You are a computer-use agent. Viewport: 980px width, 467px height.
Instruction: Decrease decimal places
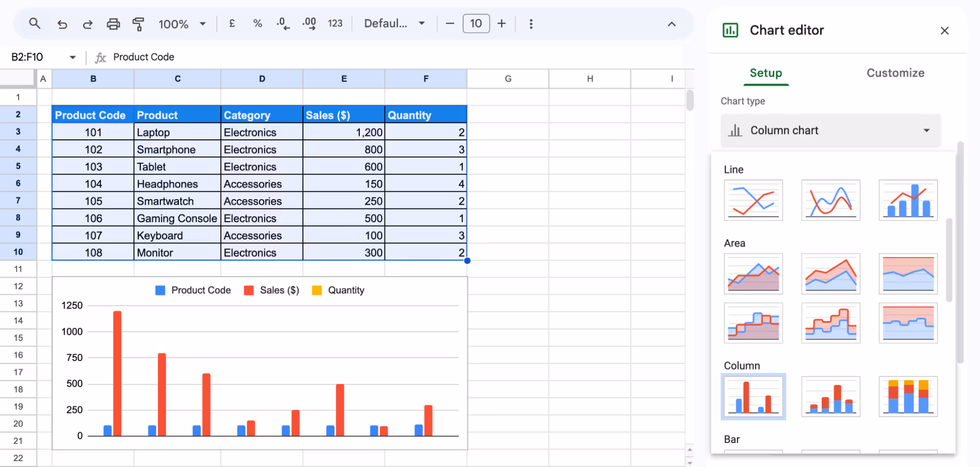pyautogui.click(x=282, y=23)
